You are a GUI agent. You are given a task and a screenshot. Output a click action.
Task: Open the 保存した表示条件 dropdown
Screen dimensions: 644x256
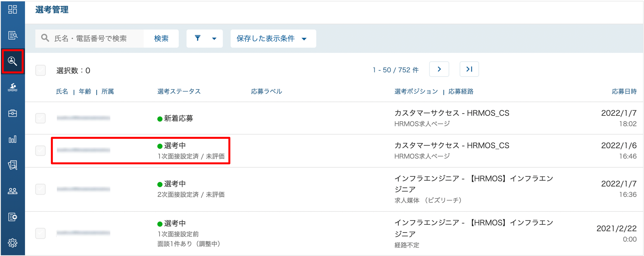273,39
